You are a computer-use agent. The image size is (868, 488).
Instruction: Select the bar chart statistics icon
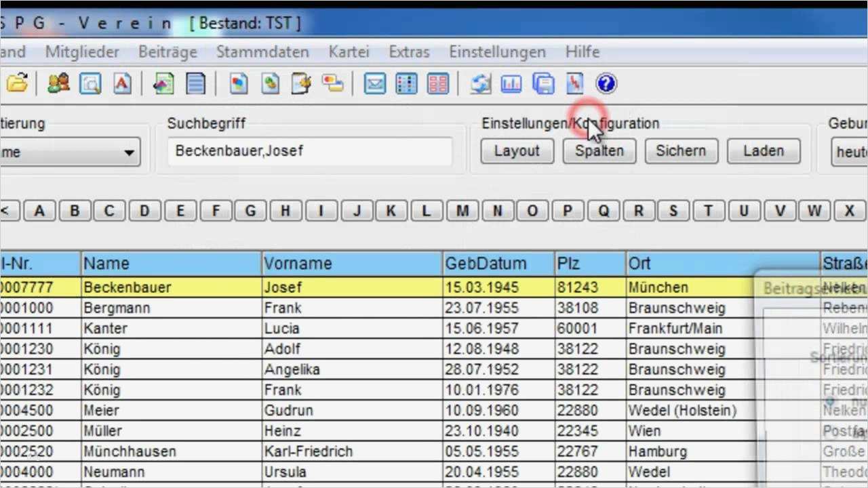(x=511, y=83)
